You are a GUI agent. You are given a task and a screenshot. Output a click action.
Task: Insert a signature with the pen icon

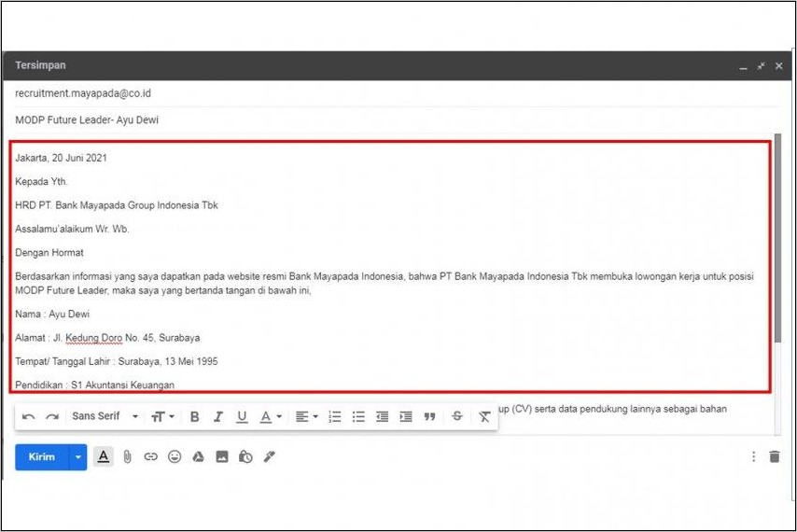point(270,456)
